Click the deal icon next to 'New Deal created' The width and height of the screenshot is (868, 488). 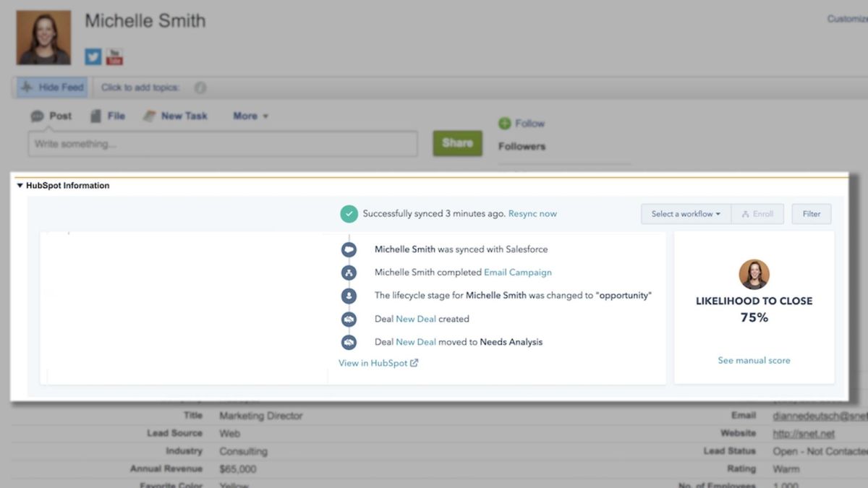coord(349,319)
